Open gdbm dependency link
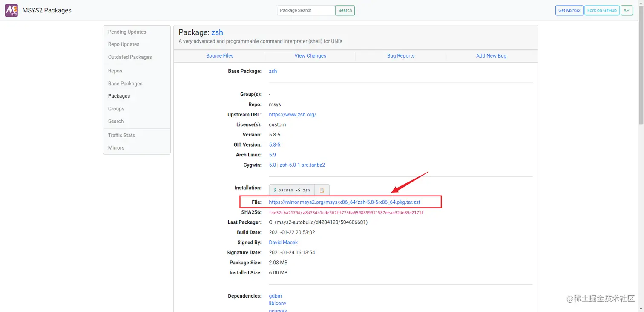 [x=275, y=296]
